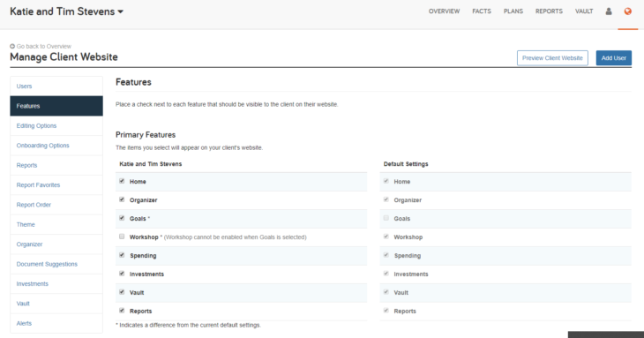644x338 pixels.
Task: Open Theme settings in the sidebar
Action: point(56,224)
